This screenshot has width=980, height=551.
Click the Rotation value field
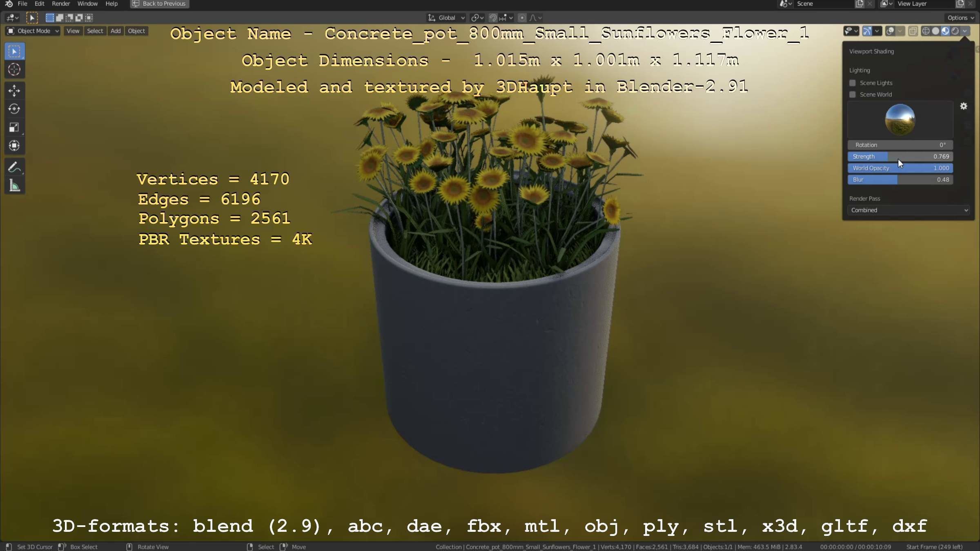coord(900,145)
